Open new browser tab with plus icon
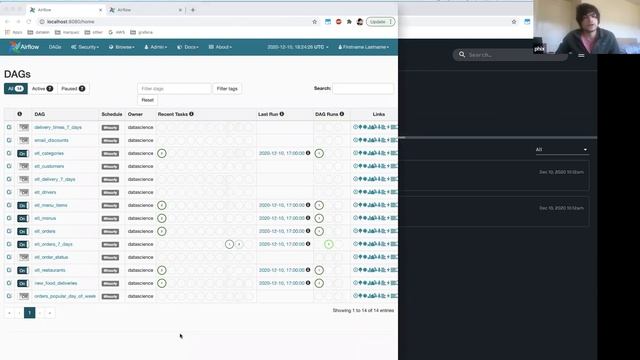This screenshot has height=360, width=640. point(193,10)
